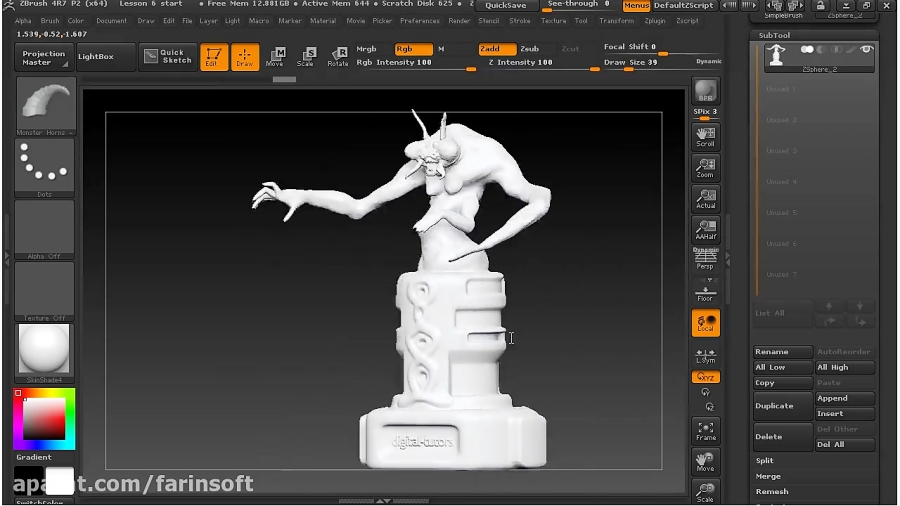Open the Document menu
The height and width of the screenshot is (506, 900).
click(111, 21)
